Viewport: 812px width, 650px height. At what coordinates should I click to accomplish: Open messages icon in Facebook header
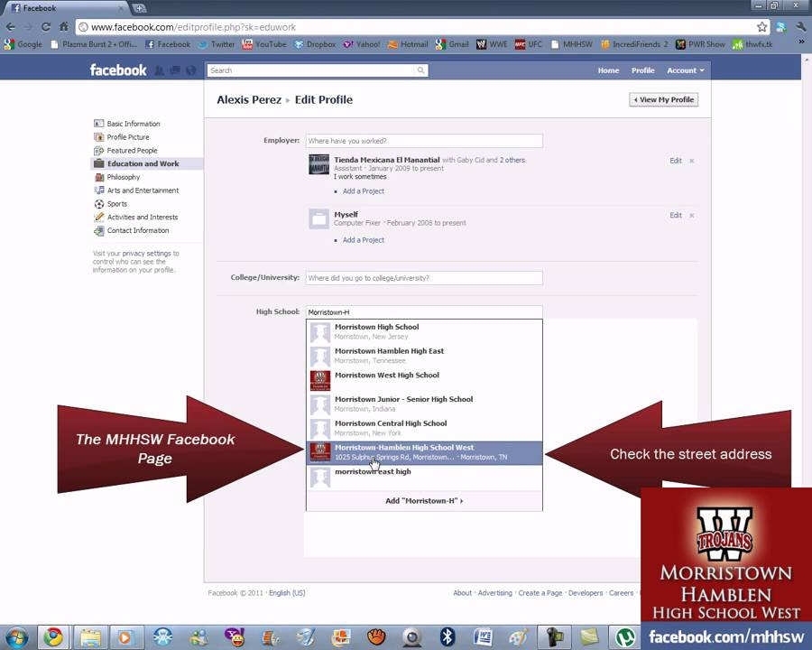175,70
